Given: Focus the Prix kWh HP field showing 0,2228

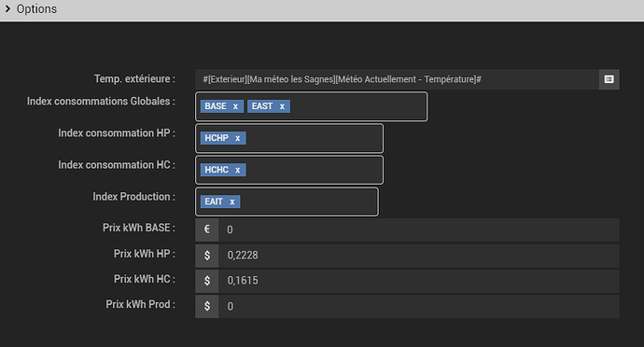Looking at the screenshot, I should point(419,256).
